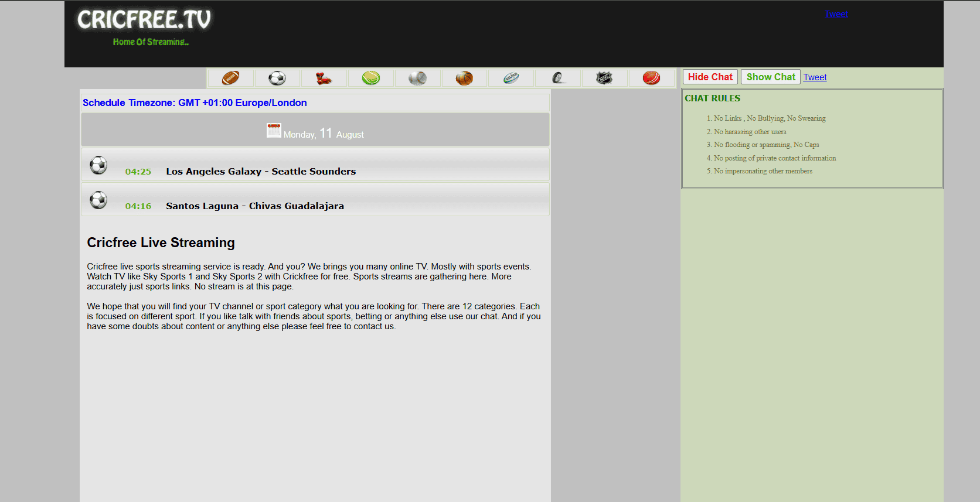Select the red cricket ball icon

tap(651, 78)
